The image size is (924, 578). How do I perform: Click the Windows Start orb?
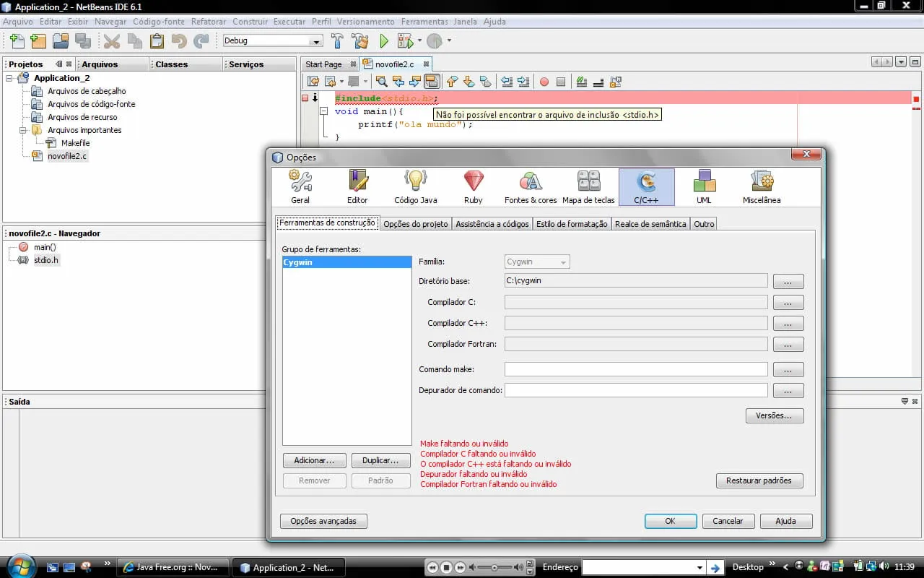20,566
